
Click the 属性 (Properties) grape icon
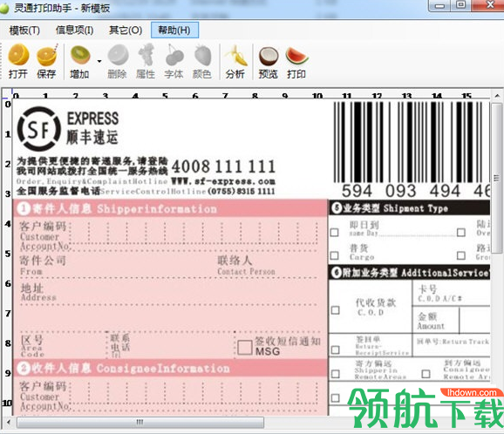coord(146,55)
